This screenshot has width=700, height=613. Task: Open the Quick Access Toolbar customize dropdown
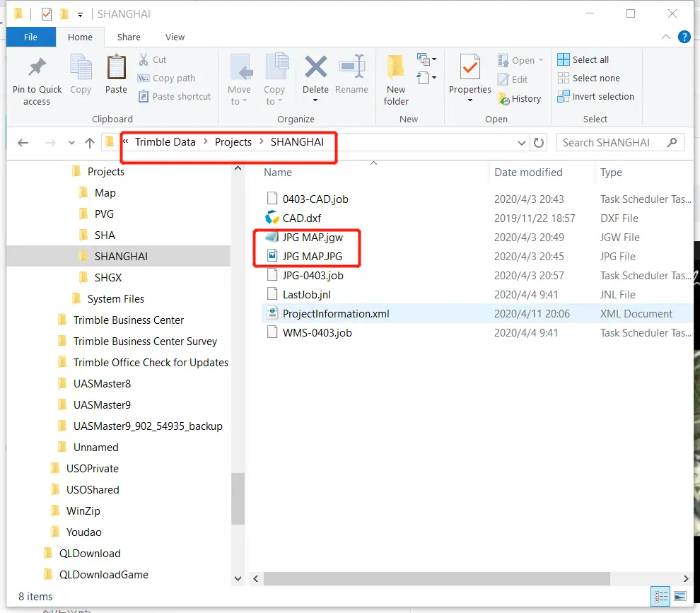pos(81,15)
